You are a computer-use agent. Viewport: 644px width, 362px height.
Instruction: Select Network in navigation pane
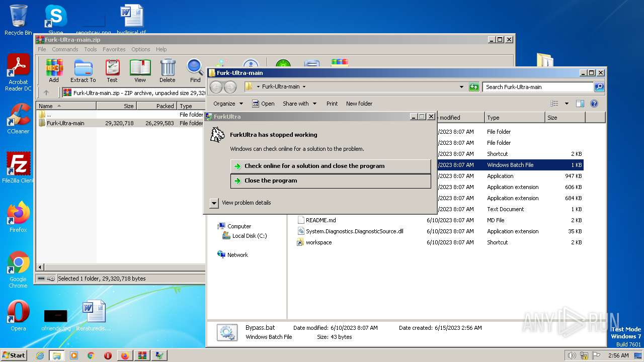[x=232, y=255]
